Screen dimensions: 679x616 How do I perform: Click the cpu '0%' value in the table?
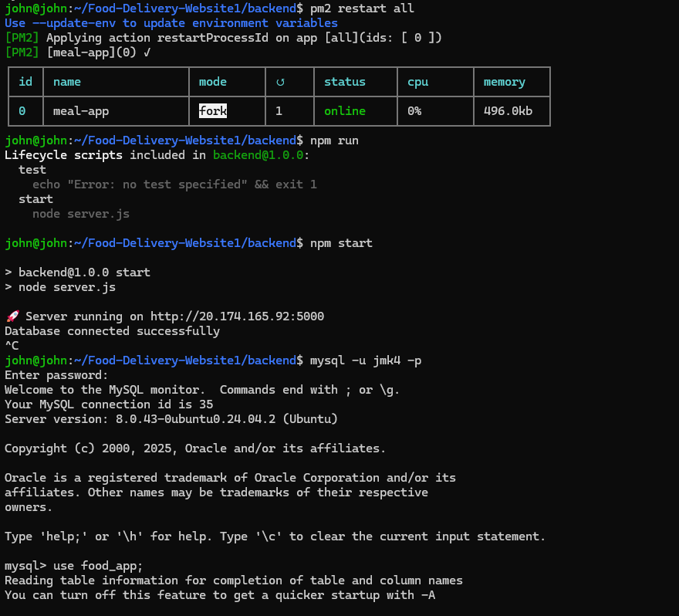coord(414,110)
